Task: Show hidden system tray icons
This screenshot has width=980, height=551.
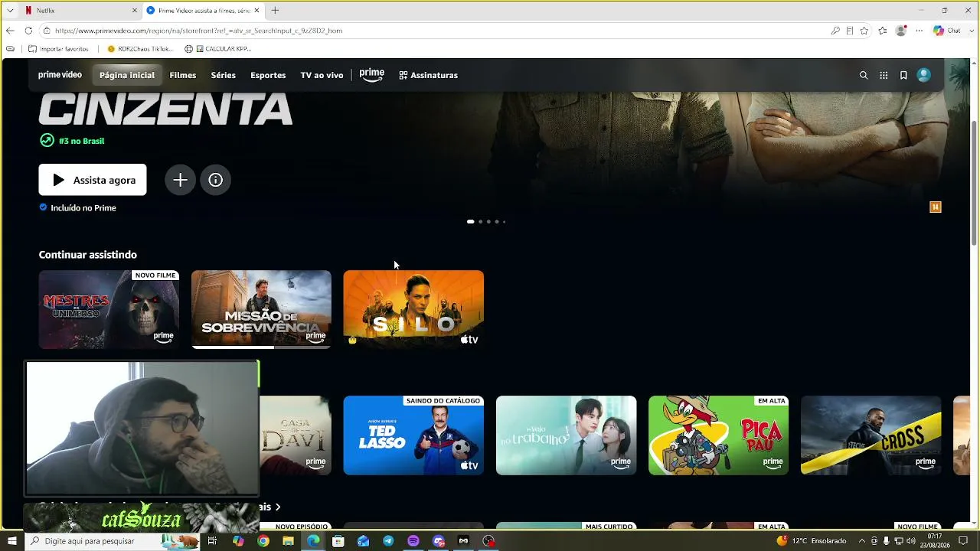Action: [x=861, y=541]
